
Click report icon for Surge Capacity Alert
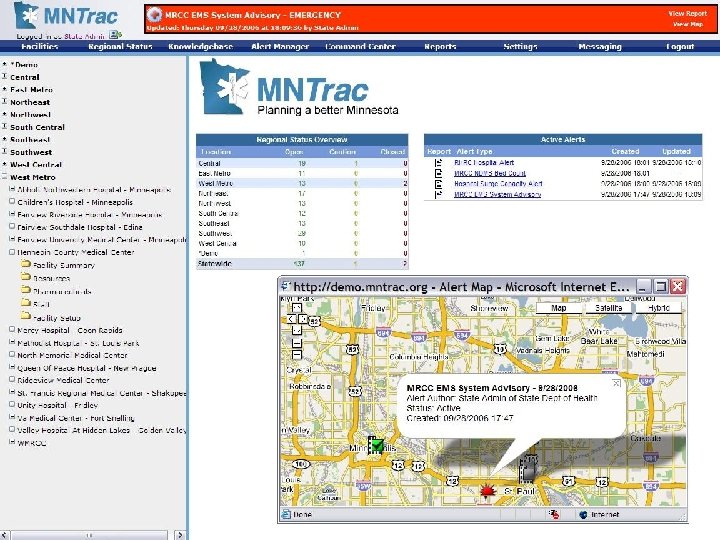tap(439, 184)
